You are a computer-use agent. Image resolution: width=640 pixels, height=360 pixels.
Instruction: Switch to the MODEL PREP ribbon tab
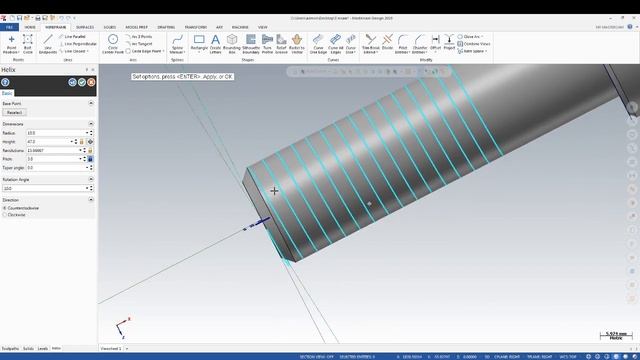[136, 27]
